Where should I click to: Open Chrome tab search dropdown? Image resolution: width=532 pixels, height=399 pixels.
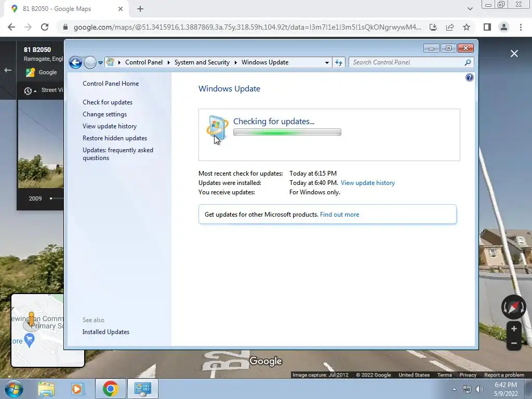[470, 9]
